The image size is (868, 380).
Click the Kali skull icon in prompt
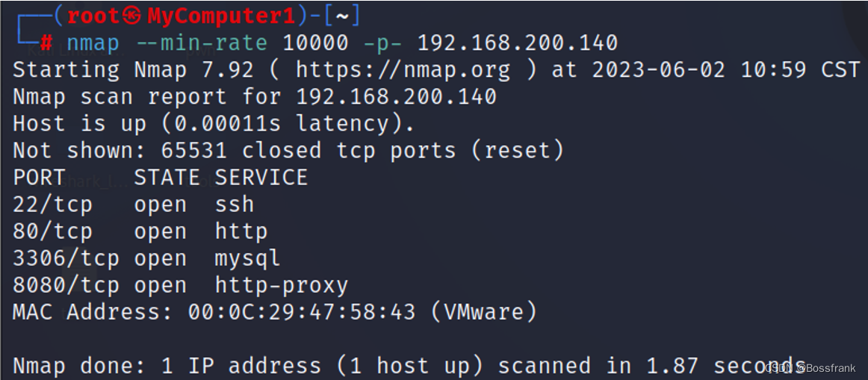[x=131, y=16]
